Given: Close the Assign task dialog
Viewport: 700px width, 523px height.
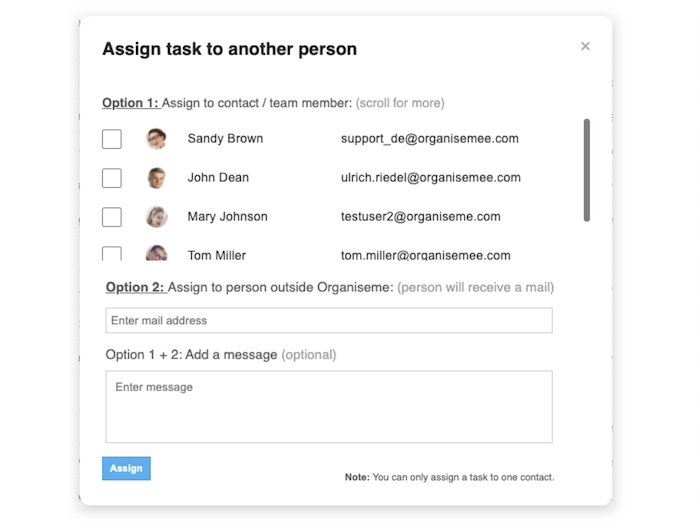Looking at the screenshot, I should 585,46.
